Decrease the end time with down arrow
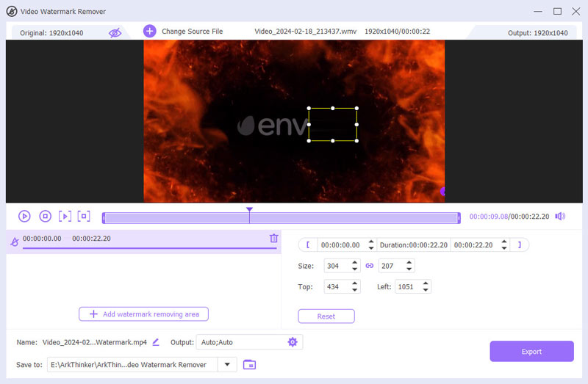 coord(504,248)
